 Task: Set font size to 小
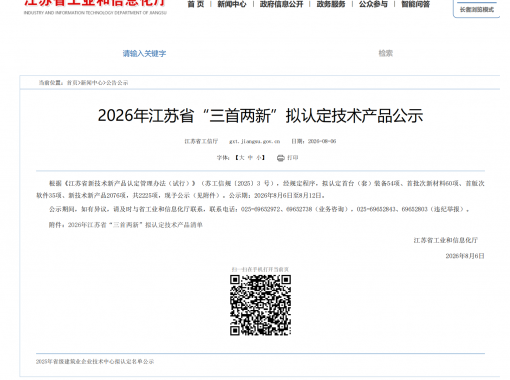coord(259,158)
